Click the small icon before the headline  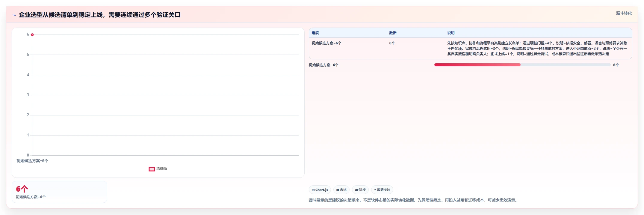click(x=14, y=15)
